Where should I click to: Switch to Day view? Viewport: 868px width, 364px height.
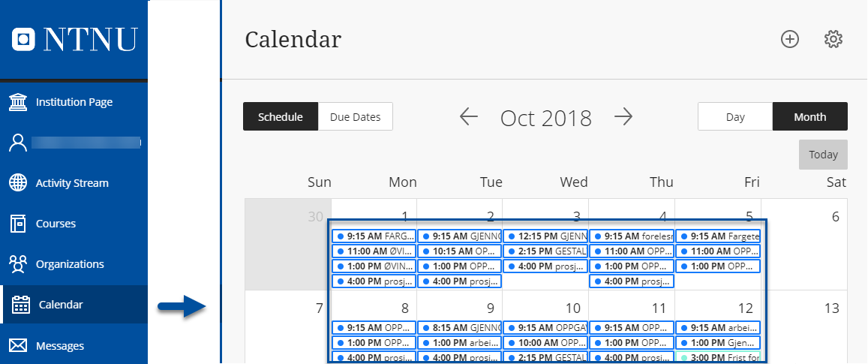click(735, 117)
